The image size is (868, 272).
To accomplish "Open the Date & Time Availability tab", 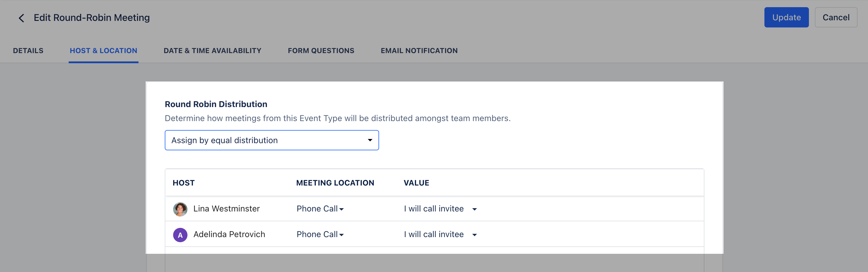I will point(212,51).
